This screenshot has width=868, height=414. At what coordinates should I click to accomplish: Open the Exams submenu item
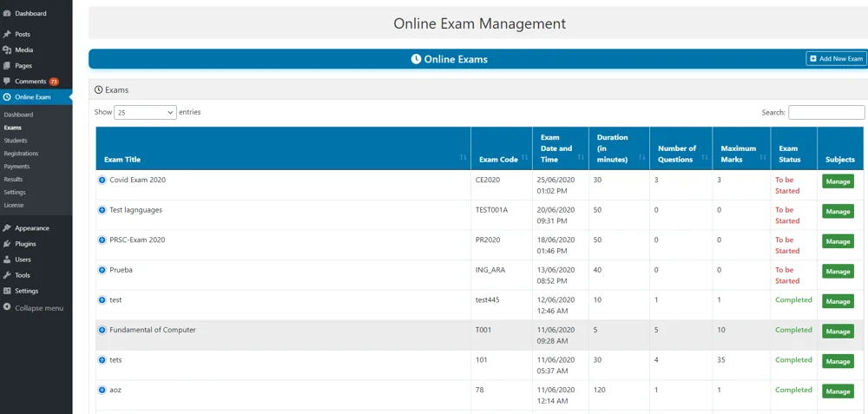pos(13,128)
